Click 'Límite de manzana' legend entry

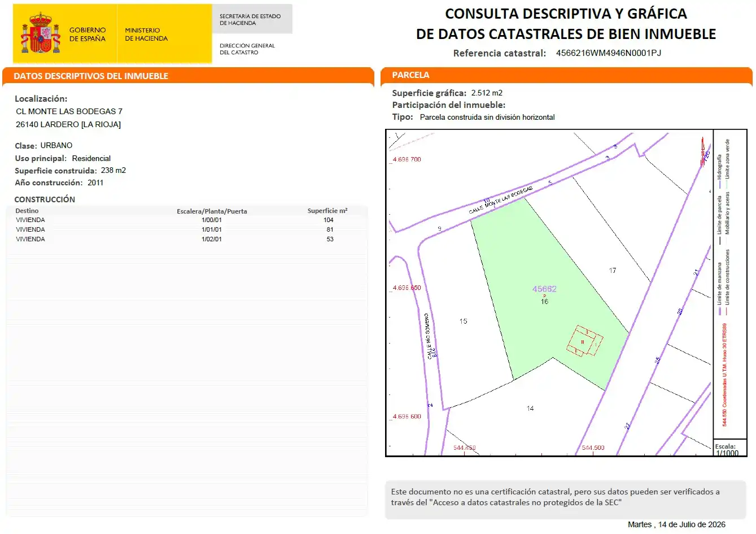pos(720,289)
